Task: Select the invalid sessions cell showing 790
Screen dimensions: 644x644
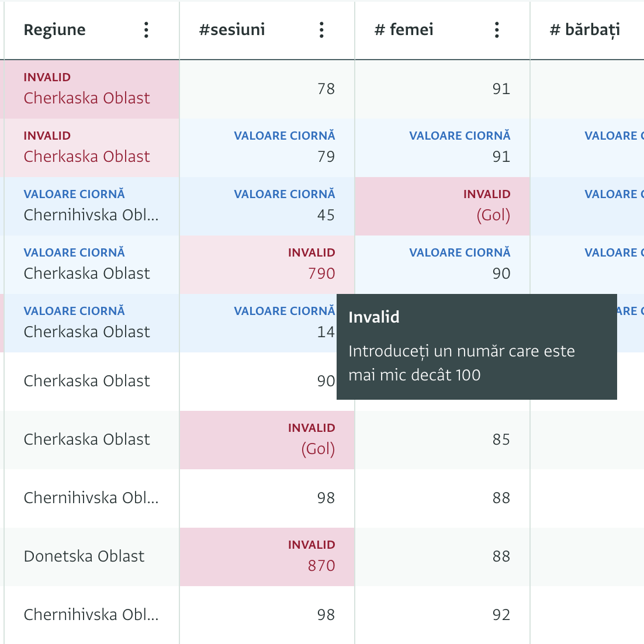Action: tap(267, 265)
